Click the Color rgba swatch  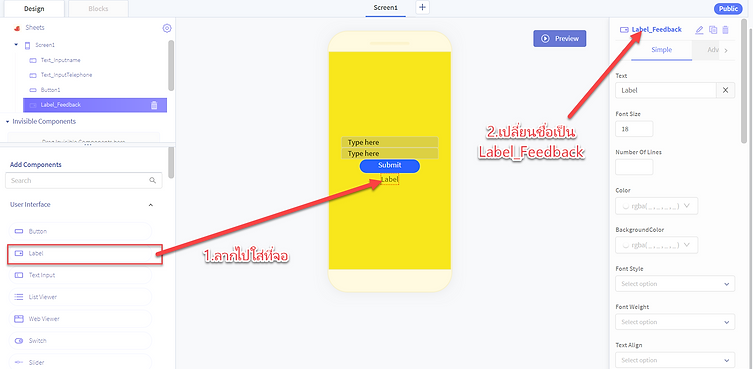point(626,206)
